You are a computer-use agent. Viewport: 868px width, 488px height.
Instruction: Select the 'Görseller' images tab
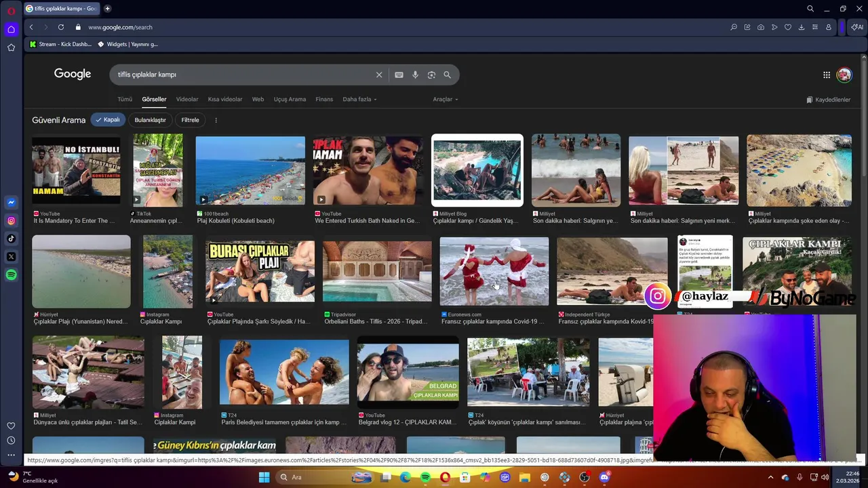(154, 99)
